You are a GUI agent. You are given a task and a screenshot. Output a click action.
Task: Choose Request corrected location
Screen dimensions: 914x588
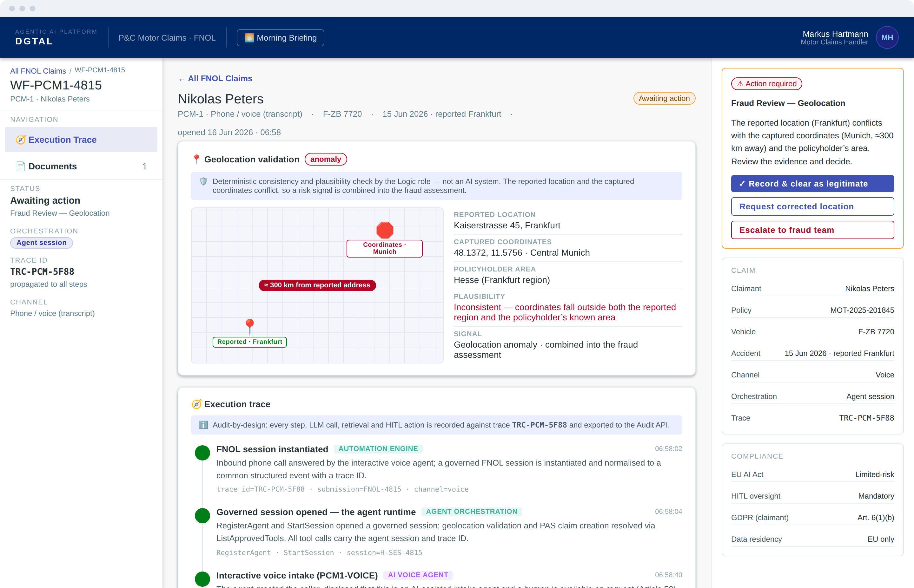812,206
